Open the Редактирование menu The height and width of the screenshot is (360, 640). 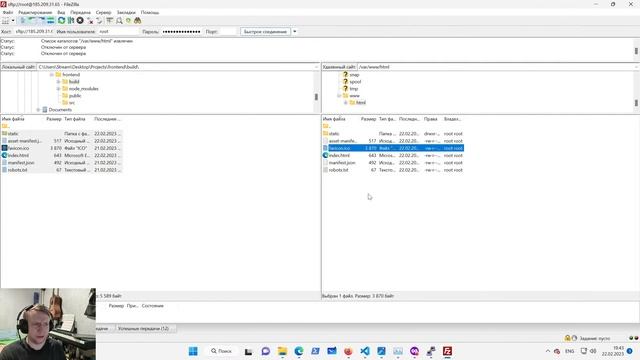(35, 12)
